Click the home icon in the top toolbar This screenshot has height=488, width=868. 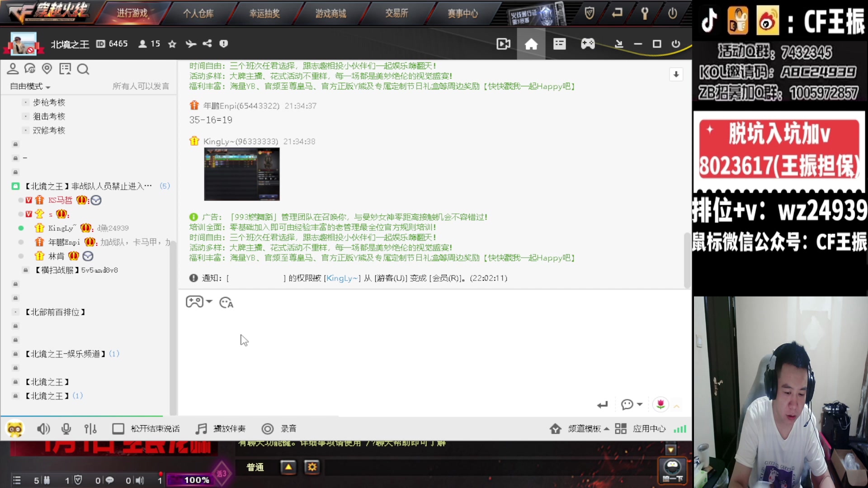[531, 44]
